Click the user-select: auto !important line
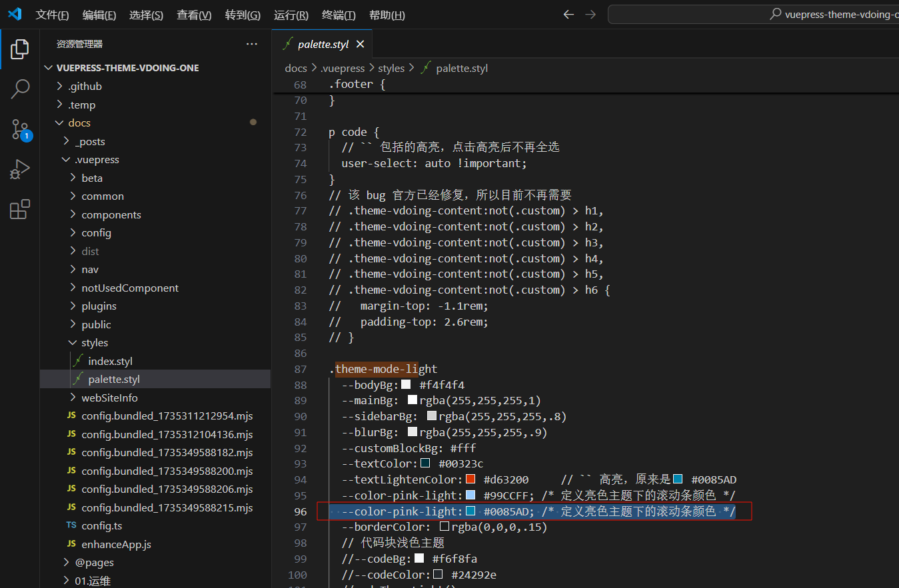This screenshot has width=899, height=588. pos(434,163)
